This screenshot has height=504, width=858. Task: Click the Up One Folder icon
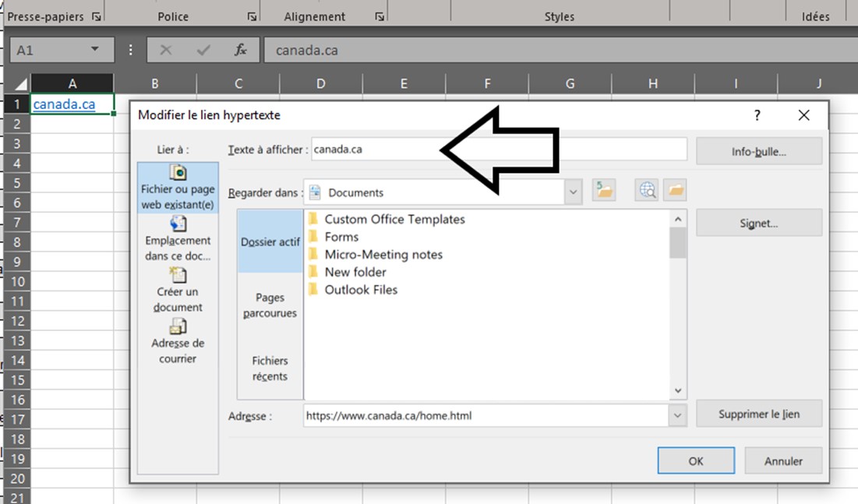click(x=604, y=192)
